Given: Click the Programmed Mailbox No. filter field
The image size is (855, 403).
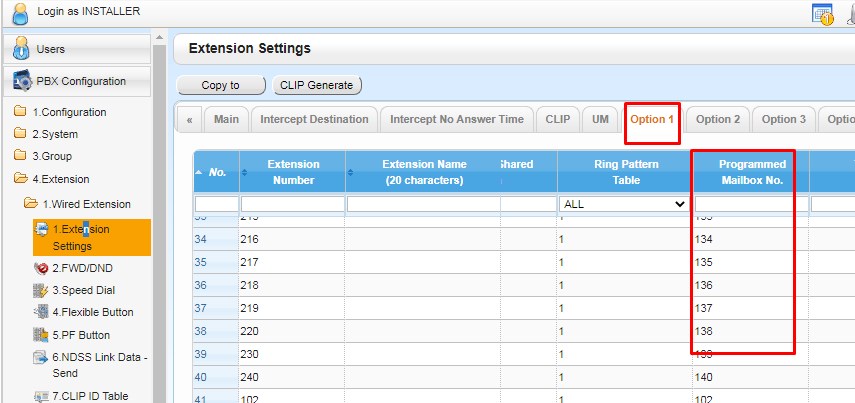Looking at the screenshot, I should click(751, 204).
